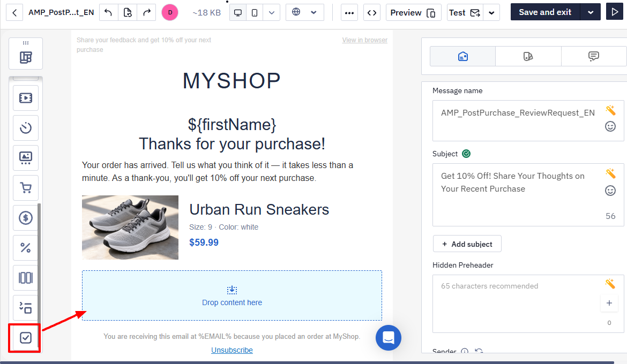
Task: Open the chat support bubble
Action: click(389, 338)
